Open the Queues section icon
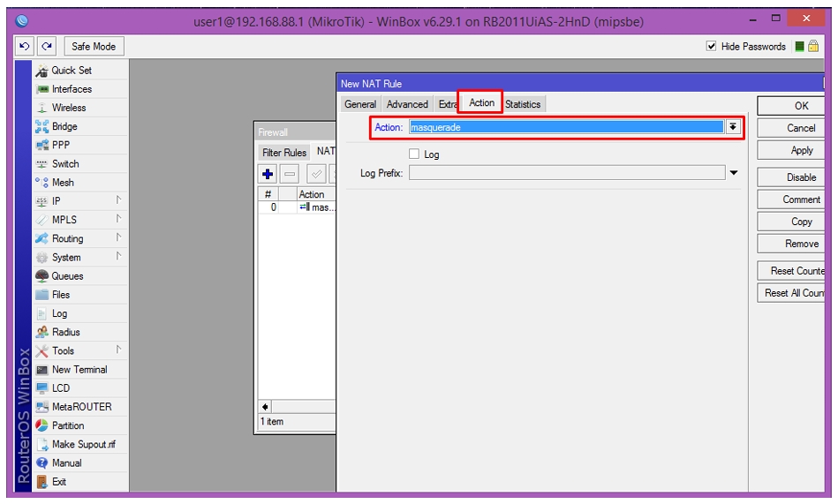 pyautogui.click(x=42, y=276)
